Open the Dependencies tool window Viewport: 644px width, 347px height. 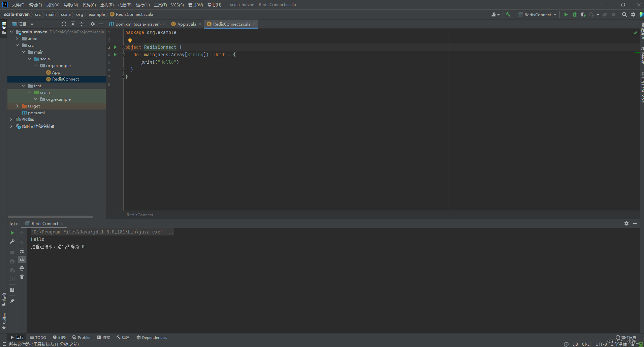coord(152,337)
